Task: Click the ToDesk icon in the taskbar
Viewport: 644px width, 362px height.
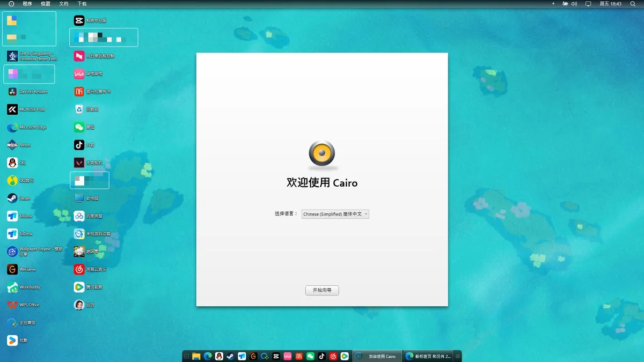Action: (242, 356)
